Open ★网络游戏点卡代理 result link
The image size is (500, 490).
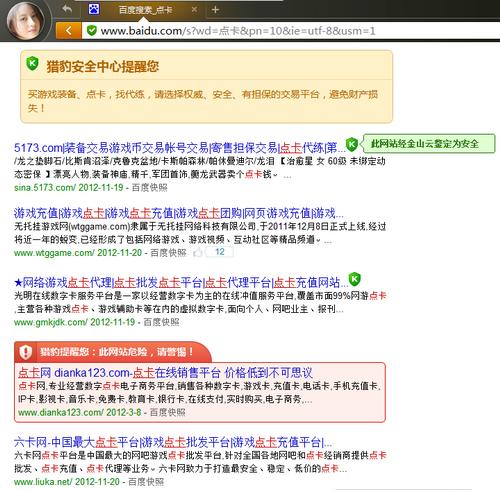coord(180,283)
